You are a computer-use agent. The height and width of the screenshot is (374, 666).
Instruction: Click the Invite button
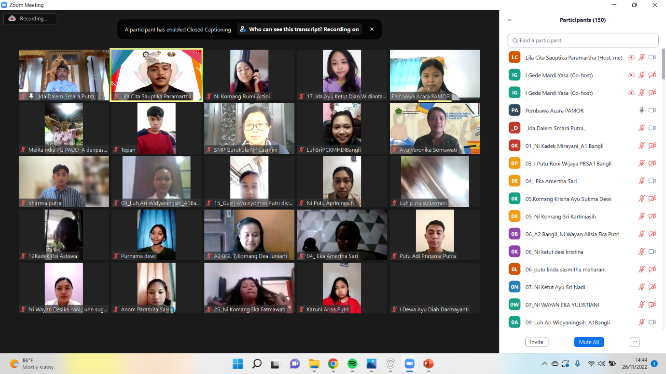pos(536,342)
